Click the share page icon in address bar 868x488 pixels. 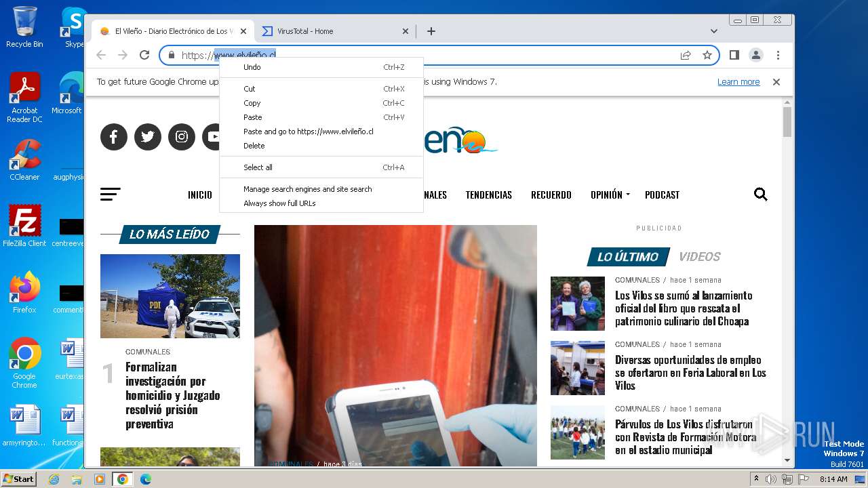[686, 55]
